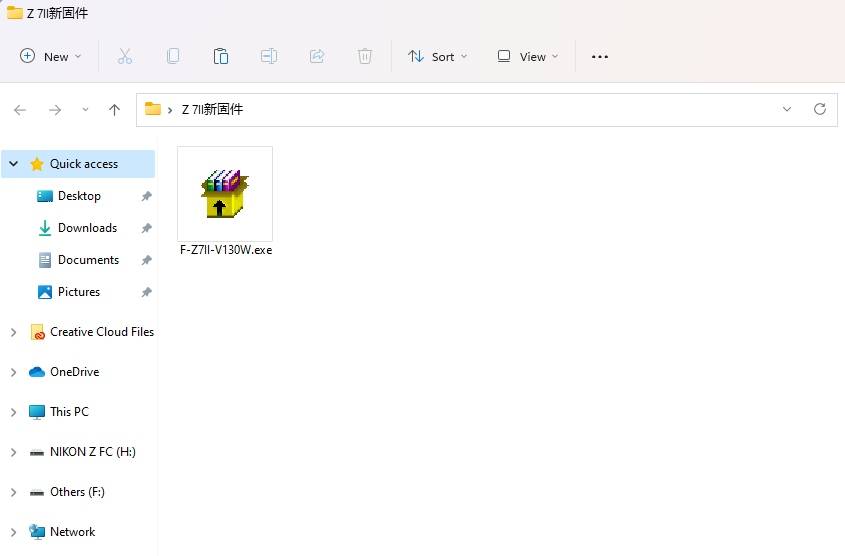This screenshot has width=845, height=556.
Task: Refresh the current folder view
Action: [820, 109]
